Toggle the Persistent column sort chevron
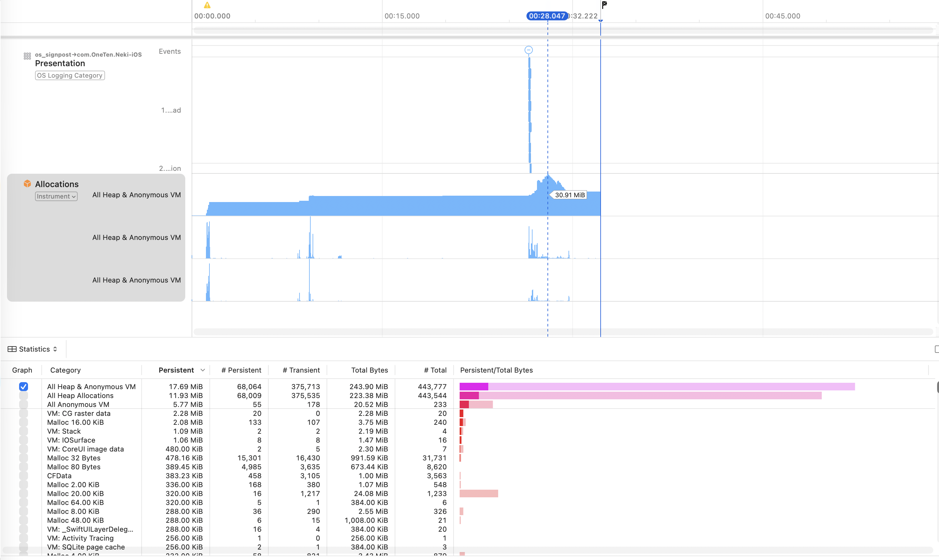939x560 pixels. 203,370
